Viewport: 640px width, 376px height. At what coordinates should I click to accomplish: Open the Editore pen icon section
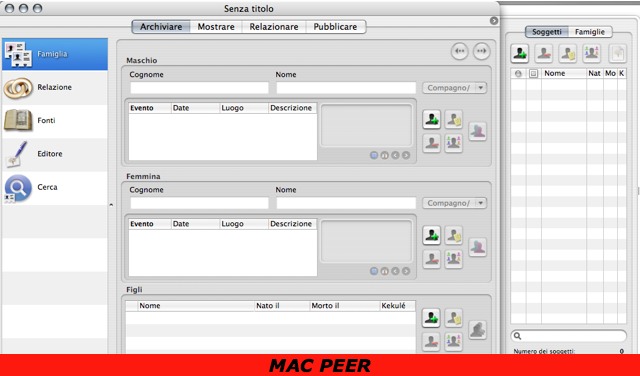click(55, 154)
